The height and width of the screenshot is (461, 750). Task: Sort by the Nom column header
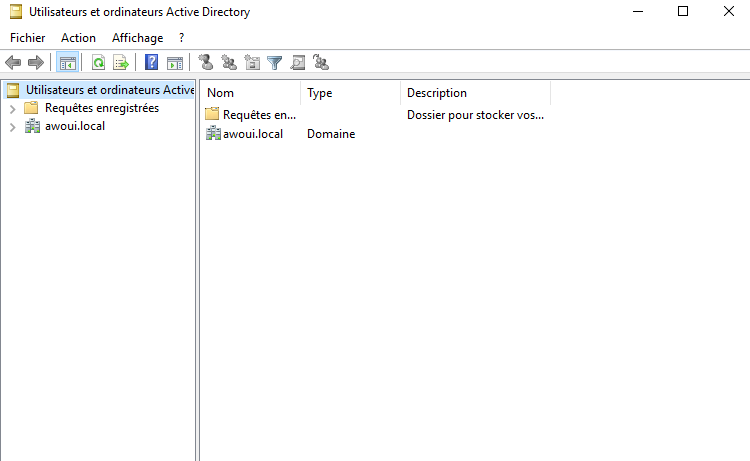coord(250,93)
